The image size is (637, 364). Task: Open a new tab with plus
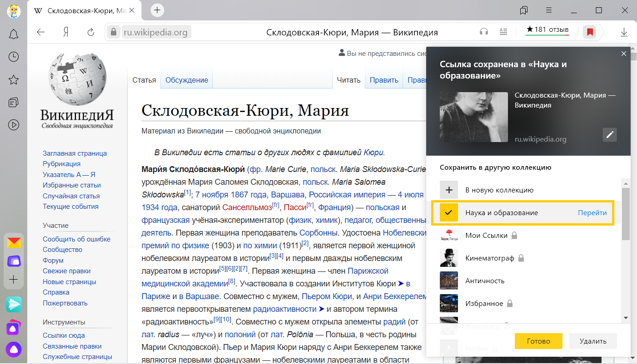point(157,10)
